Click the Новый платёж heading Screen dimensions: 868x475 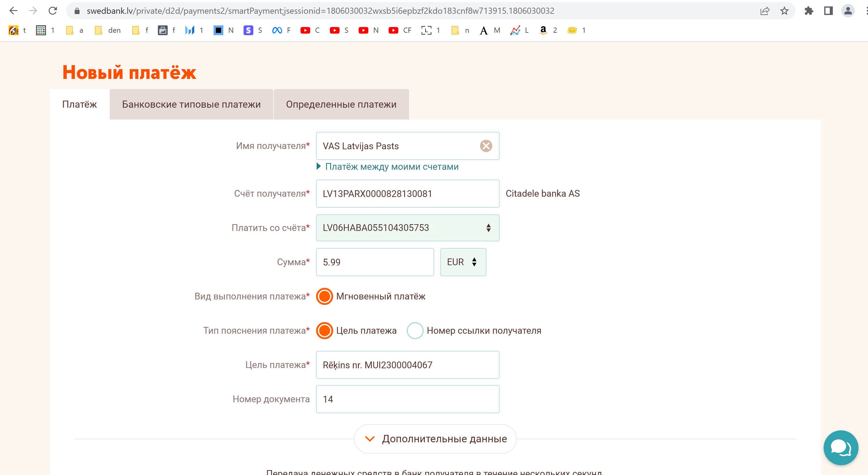[x=129, y=72]
